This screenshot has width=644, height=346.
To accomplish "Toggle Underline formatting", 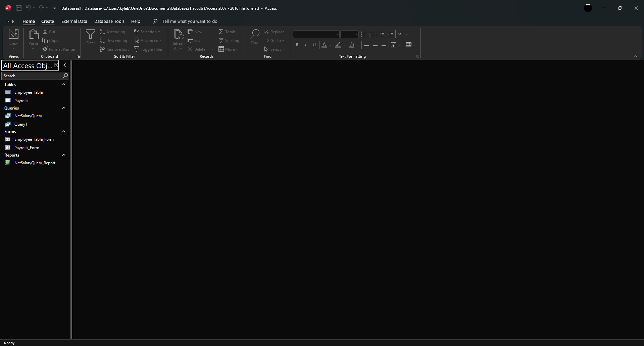I will click(x=314, y=45).
